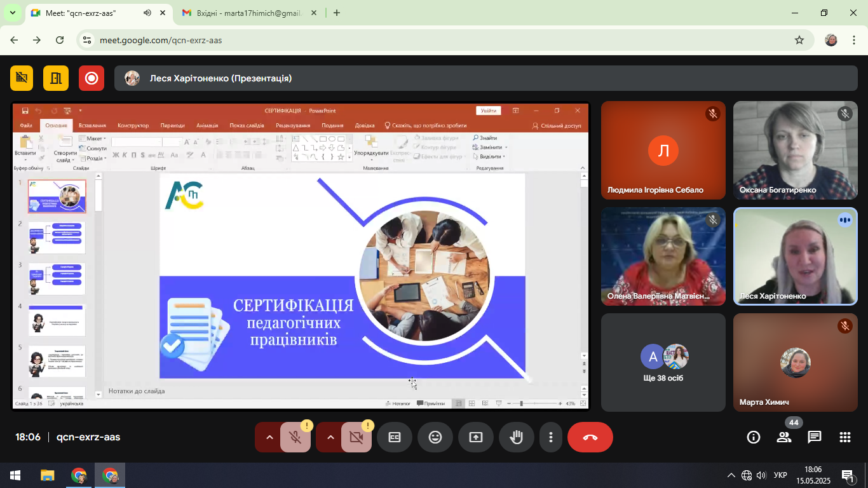Go back to the previous page
The image size is (868, 488).
click(14, 40)
